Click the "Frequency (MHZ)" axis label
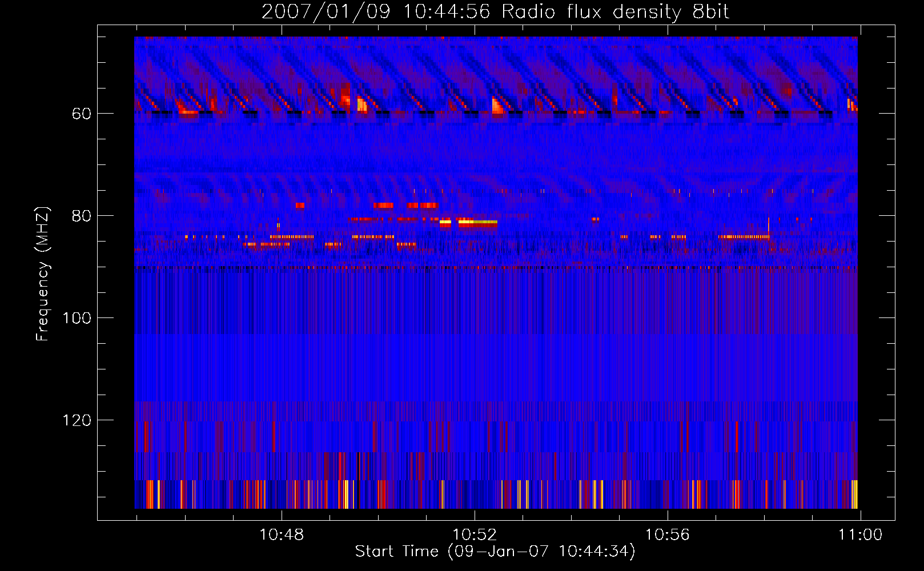Screen dimensions: 924x571 click(43, 274)
